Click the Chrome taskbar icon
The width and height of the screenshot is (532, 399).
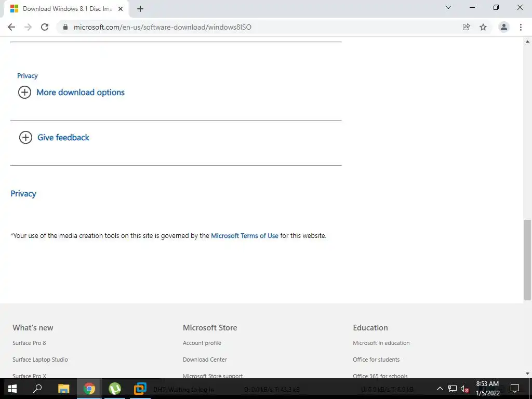tap(89, 389)
